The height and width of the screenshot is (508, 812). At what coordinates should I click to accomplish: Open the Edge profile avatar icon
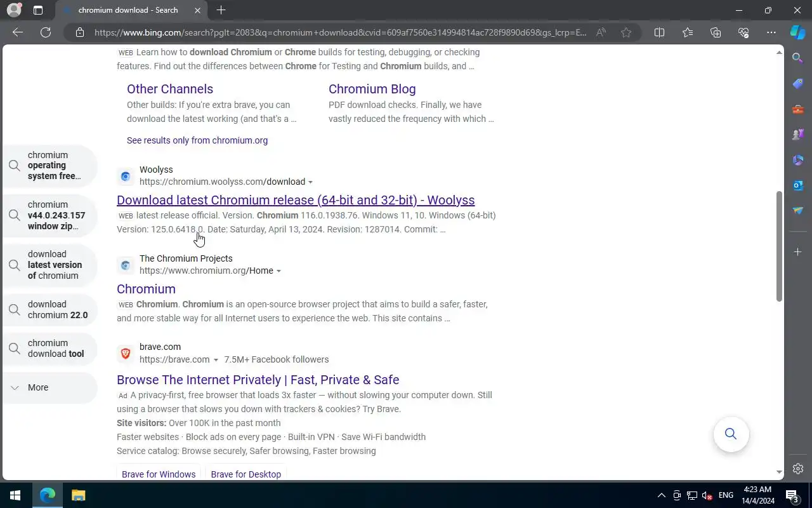(13, 10)
